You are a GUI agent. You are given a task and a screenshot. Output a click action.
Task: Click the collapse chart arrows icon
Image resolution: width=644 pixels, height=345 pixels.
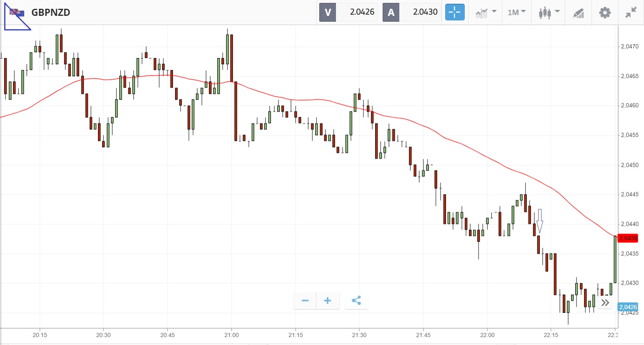coord(631,12)
